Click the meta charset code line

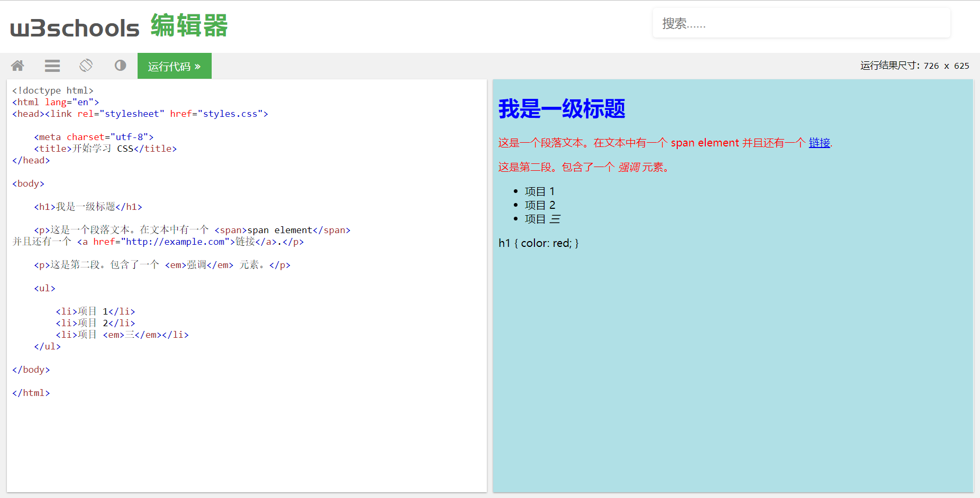click(x=94, y=137)
